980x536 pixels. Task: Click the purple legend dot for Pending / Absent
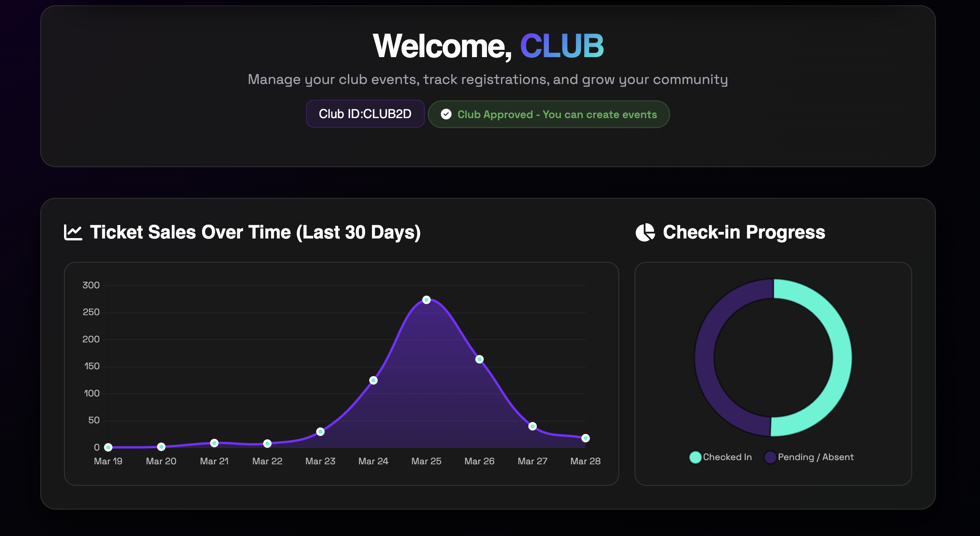pyautogui.click(x=770, y=457)
